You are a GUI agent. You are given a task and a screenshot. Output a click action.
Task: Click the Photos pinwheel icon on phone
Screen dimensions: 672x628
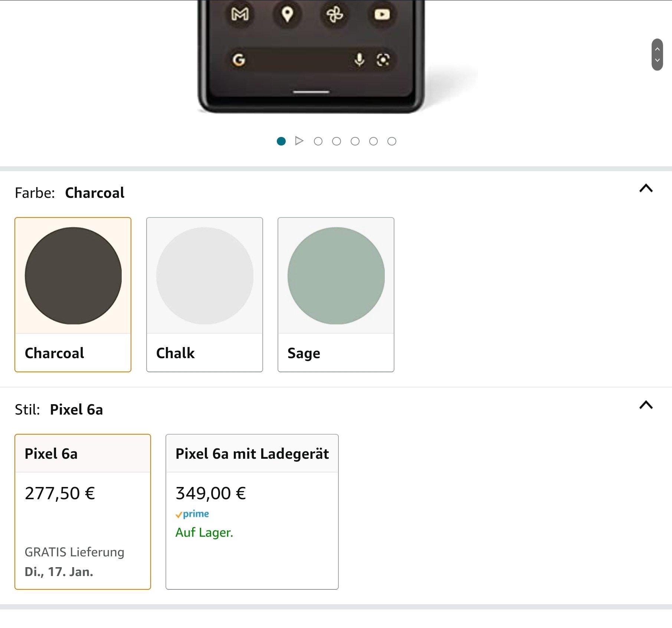334,14
